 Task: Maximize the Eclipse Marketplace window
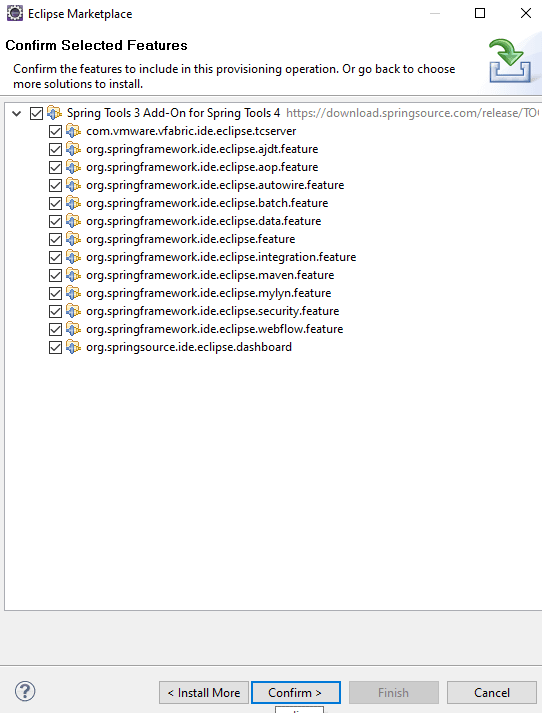tap(480, 13)
